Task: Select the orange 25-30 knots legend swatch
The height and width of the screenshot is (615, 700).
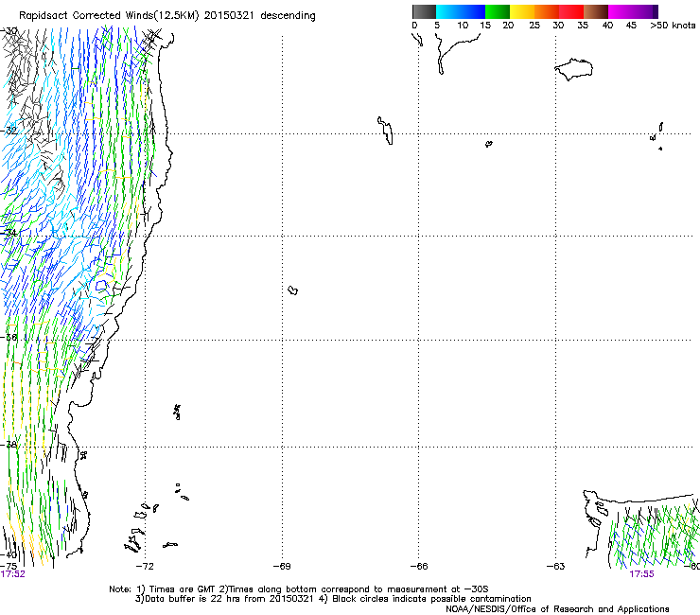Action: (547, 11)
